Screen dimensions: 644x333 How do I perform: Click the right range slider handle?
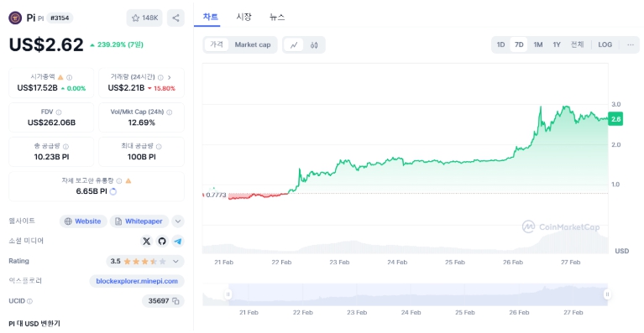pyautogui.click(x=607, y=294)
